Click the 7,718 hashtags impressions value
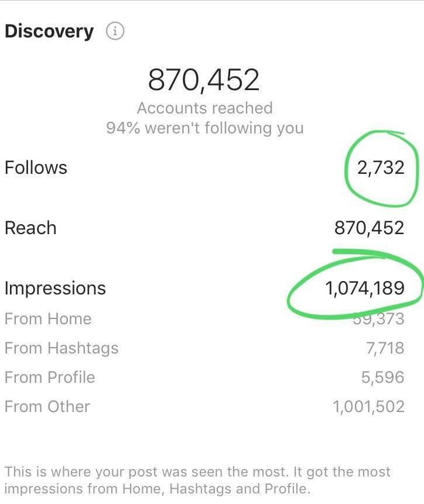This screenshot has width=424, height=504. (x=385, y=348)
